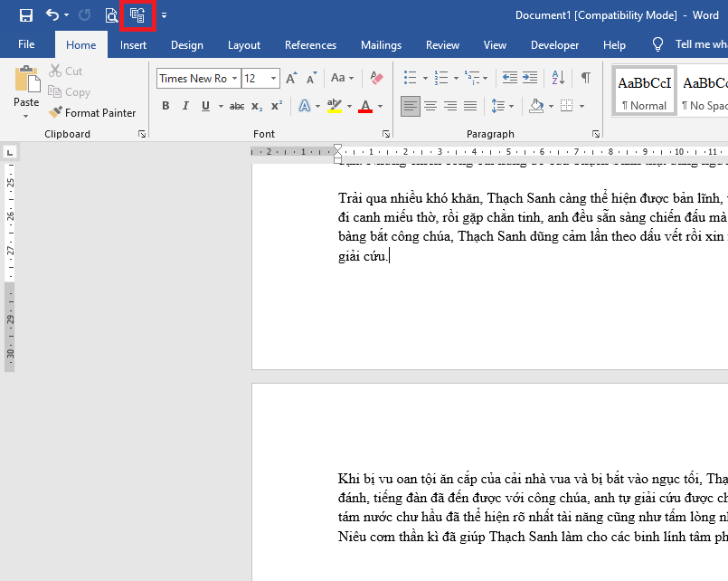
Task: Apply italic formatting
Action: [x=184, y=106]
